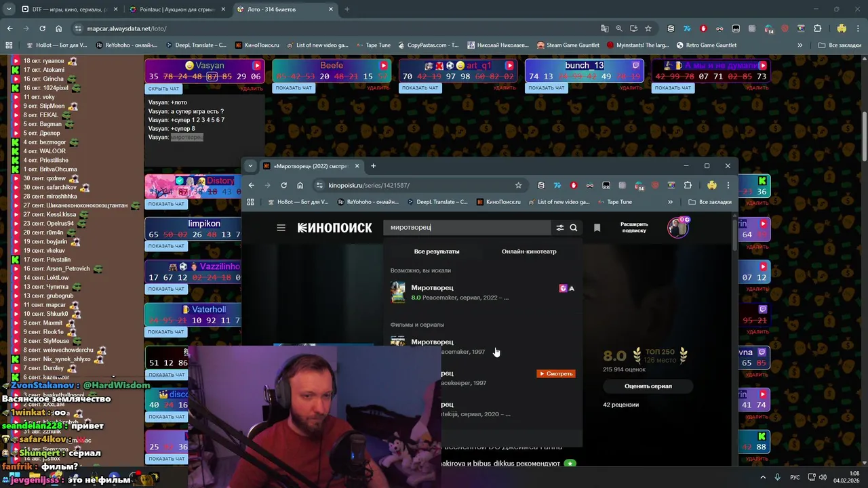
Task: Open the apps grid in Loto bookmarks bar
Action: 9,45
